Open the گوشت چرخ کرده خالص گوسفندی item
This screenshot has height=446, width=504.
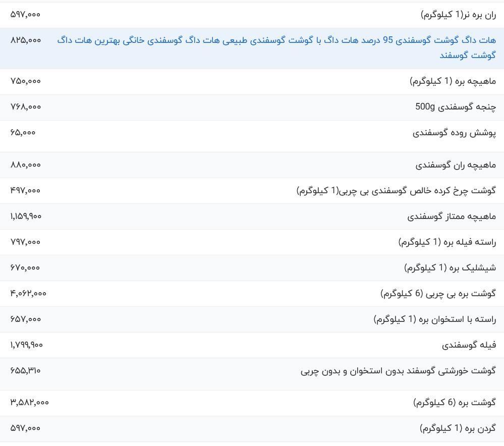pyautogui.click(x=396, y=191)
